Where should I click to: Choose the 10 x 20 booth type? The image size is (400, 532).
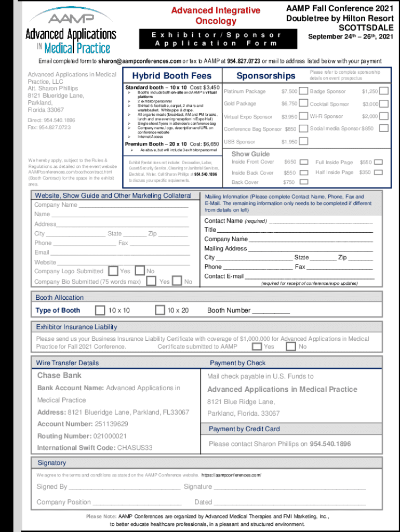[160, 310]
